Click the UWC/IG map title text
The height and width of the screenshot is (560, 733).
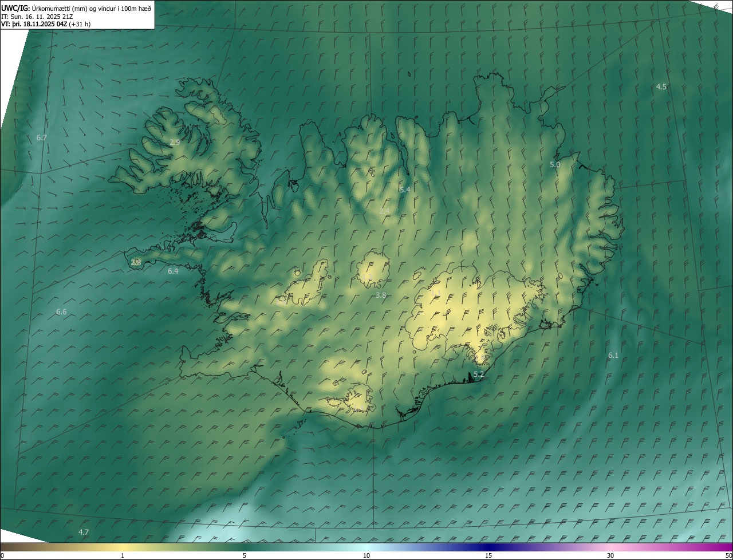(x=76, y=8)
